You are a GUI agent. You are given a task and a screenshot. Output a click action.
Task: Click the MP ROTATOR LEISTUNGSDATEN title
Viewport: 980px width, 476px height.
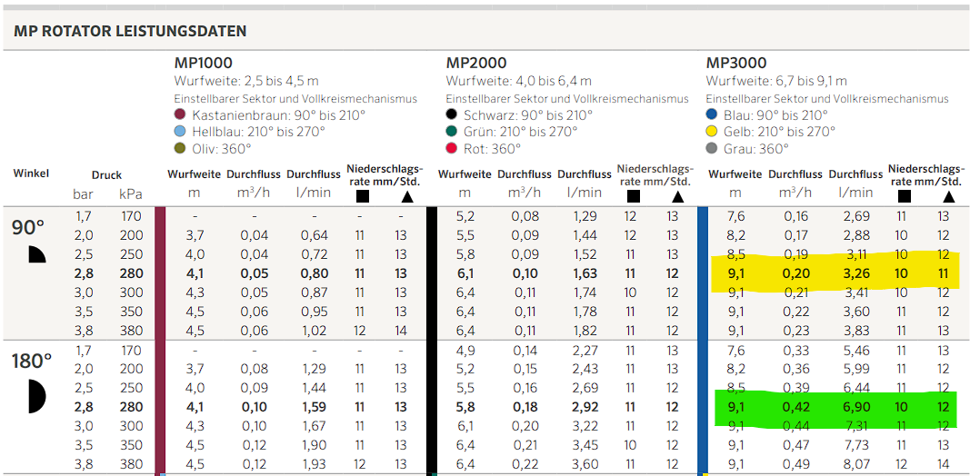[130, 31]
